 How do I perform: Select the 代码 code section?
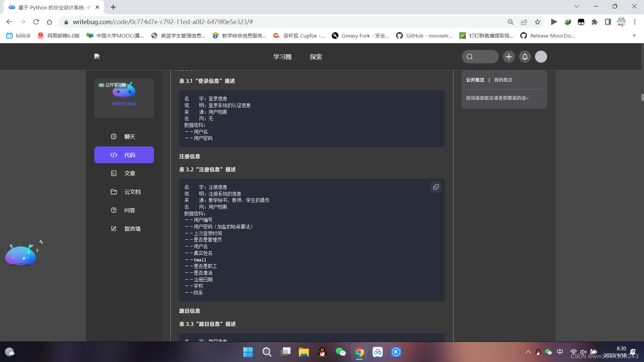pyautogui.click(x=124, y=155)
